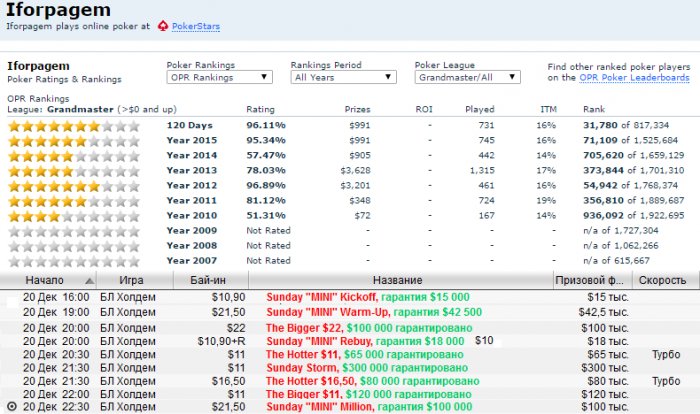Click the Year 2013 row label
Screen dimensions: 700x414
[192, 171]
